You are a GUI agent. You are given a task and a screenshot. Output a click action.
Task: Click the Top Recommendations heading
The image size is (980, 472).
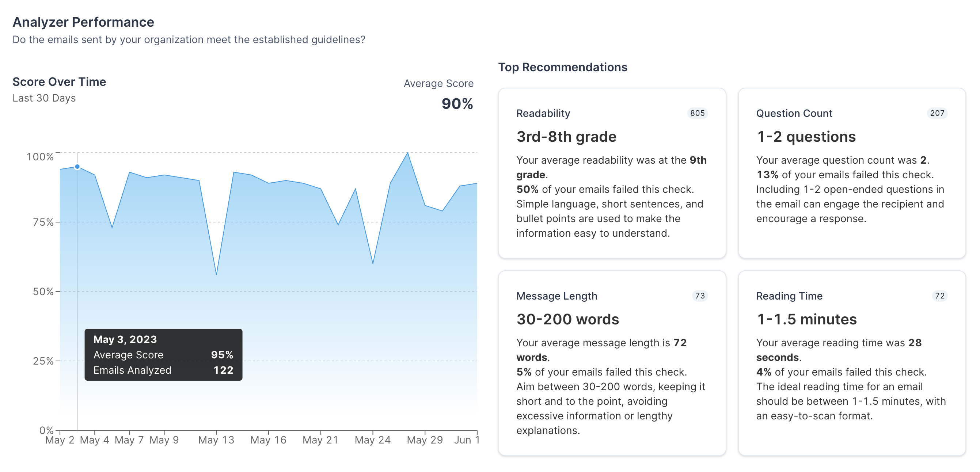(563, 67)
